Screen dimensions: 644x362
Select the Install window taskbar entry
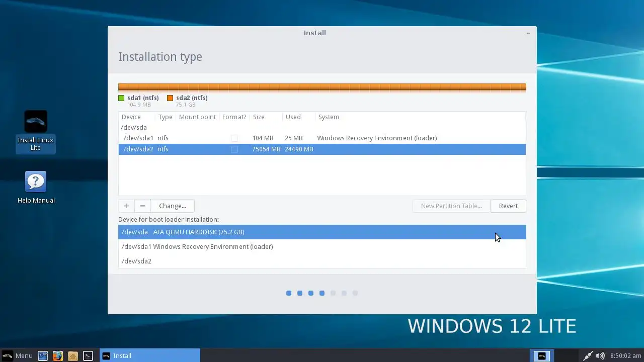tap(150, 355)
